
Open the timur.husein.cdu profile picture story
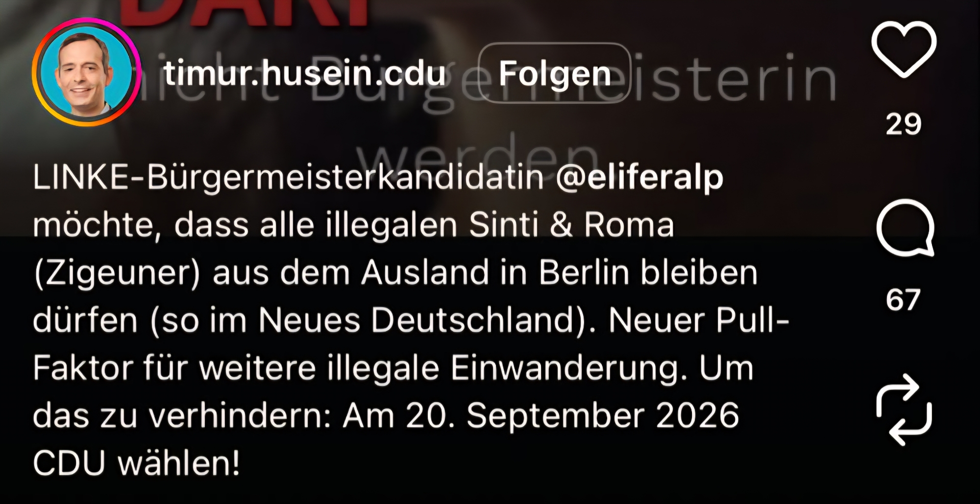[86, 72]
